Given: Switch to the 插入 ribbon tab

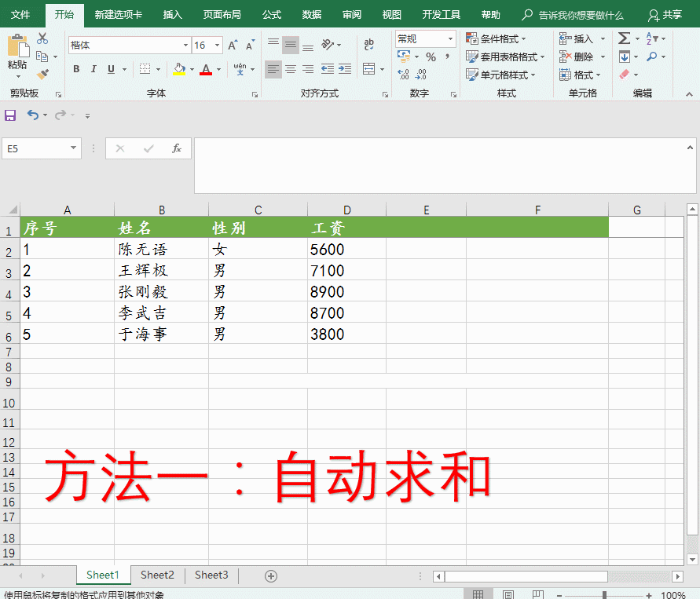Looking at the screenshot, I should point(173,15).
